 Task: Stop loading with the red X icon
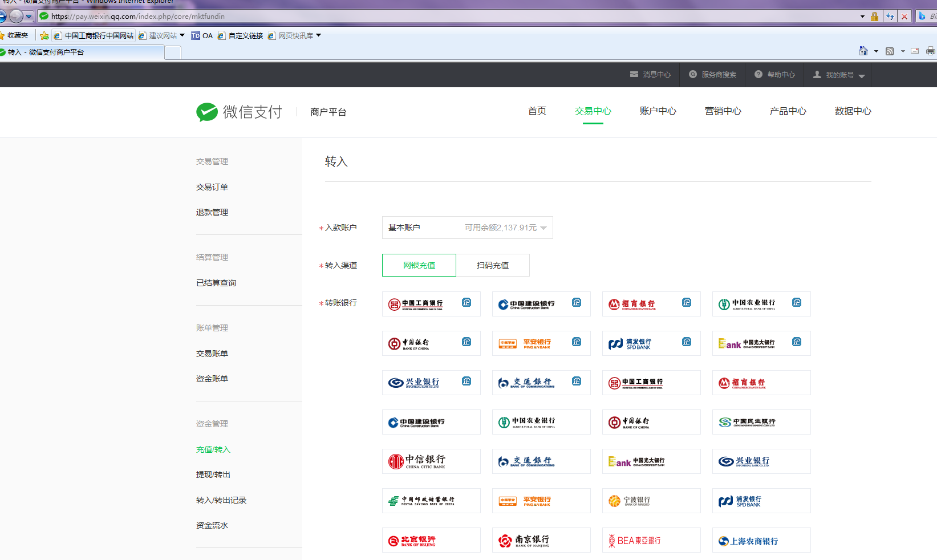(x=904, y=17)
